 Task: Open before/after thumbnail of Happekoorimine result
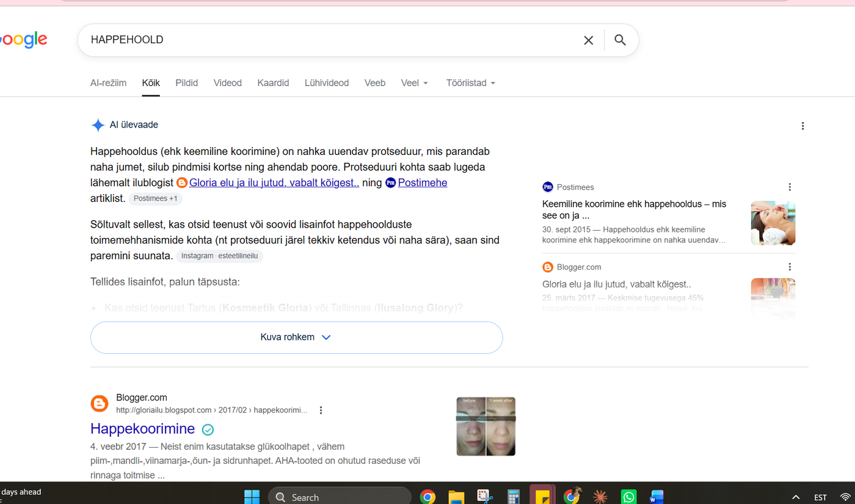tap(486, 427)
